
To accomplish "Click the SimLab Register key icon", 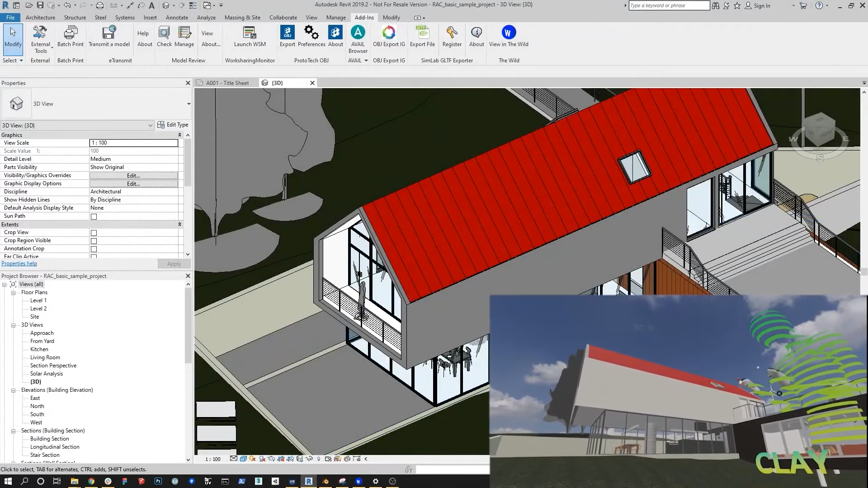I will 452,33.
